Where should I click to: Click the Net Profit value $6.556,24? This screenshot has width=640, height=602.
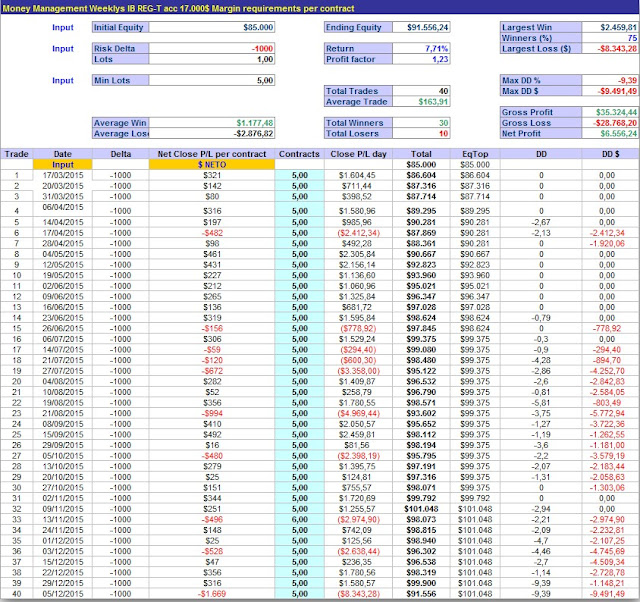click(610, 133)
